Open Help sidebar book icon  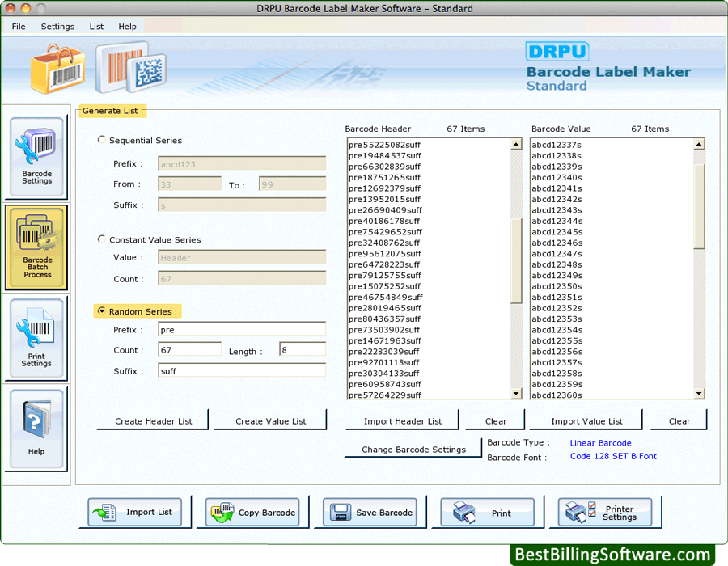click(x=35, y=420)
